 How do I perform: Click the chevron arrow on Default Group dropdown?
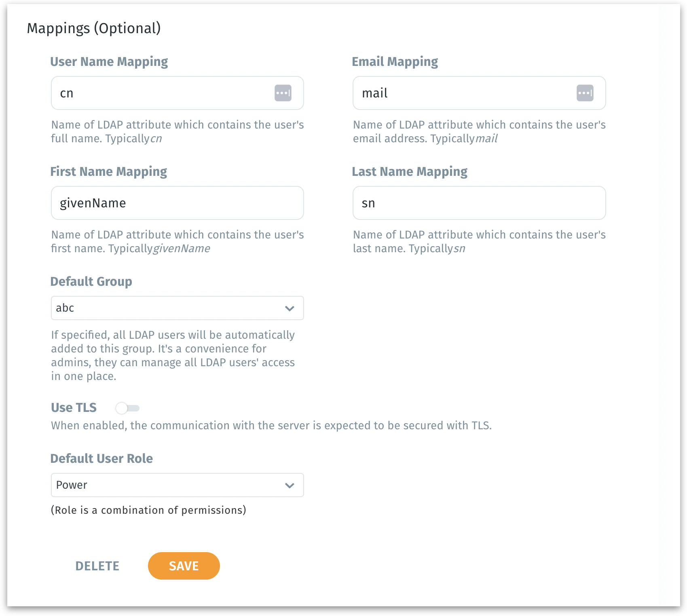290,308
